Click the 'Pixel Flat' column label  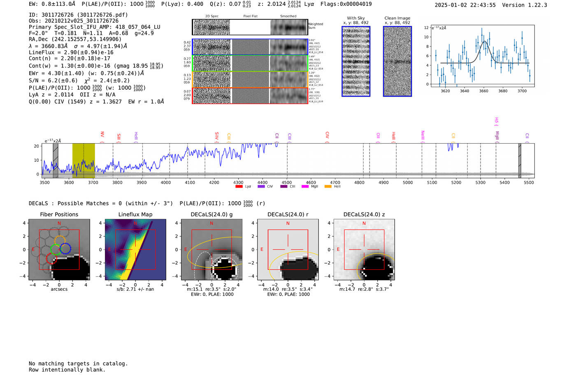pyautogui.click(x=251, y=16)
